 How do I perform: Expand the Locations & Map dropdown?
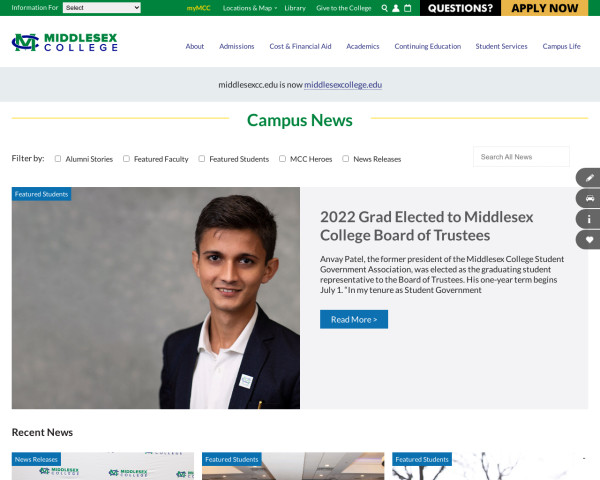click(250, 8)
